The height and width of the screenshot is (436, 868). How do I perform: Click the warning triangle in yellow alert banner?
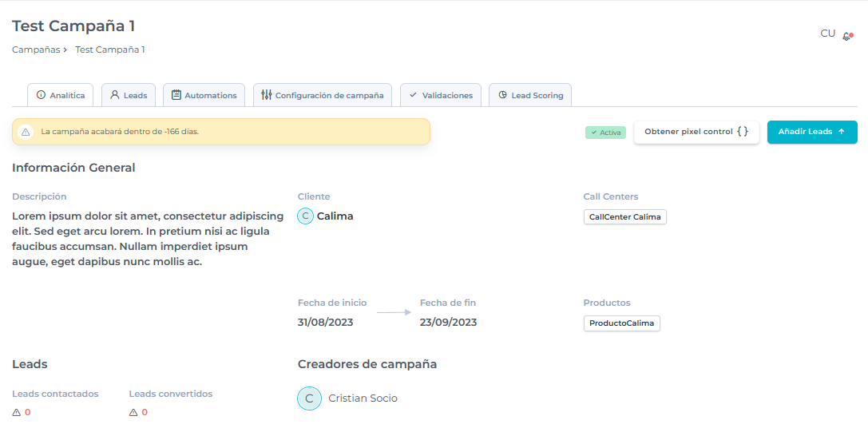click(x=26, y=132)
